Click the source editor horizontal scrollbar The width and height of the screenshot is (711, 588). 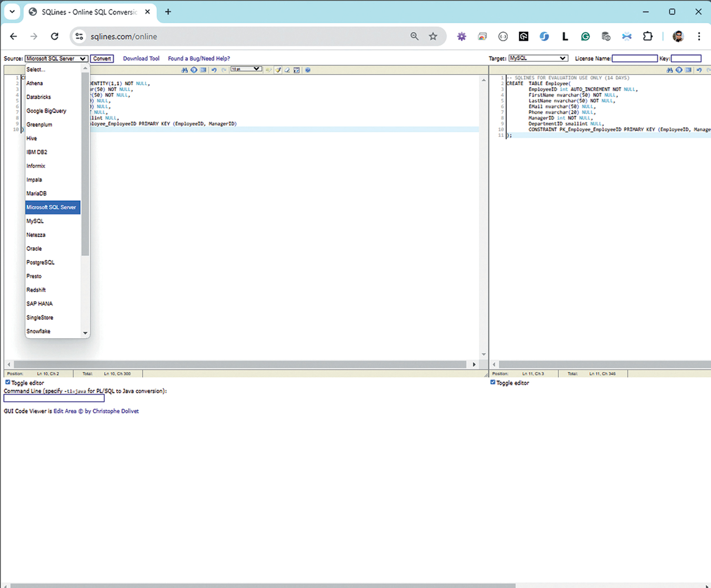[240, 364]
